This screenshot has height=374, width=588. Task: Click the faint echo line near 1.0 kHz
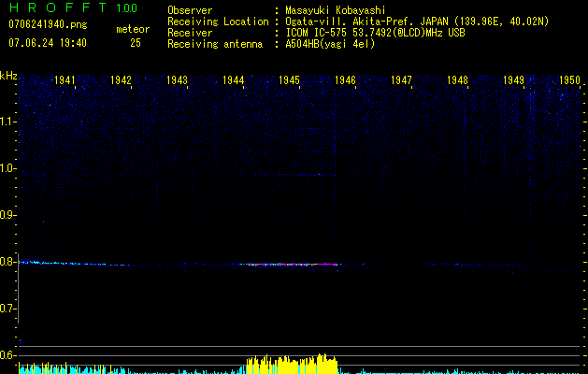click(x=294, y=175)
